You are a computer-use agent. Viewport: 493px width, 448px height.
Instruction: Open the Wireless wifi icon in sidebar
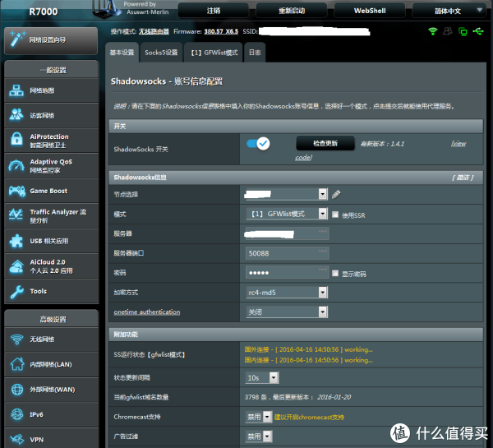[x=17, y=339]
